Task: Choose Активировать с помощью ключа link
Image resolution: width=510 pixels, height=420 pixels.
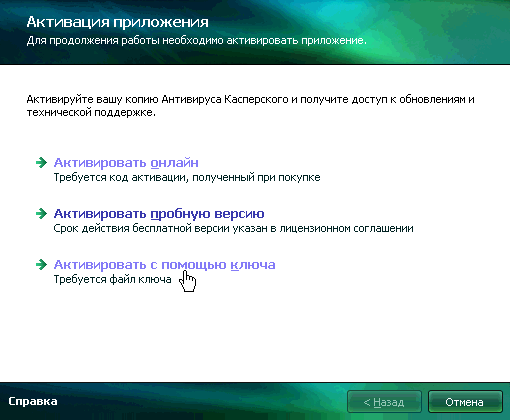Action: click(x=164, y=265)
